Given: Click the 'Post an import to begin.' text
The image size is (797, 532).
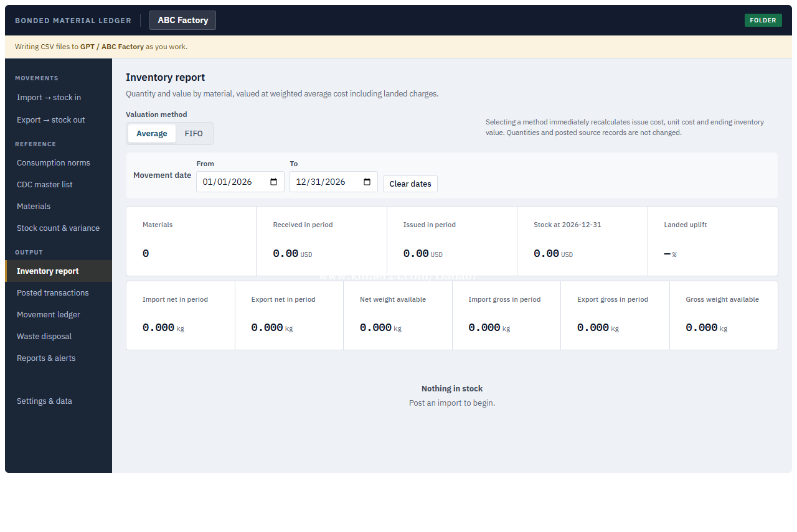Looking at the screenshot, I should (x=452, y=403).
